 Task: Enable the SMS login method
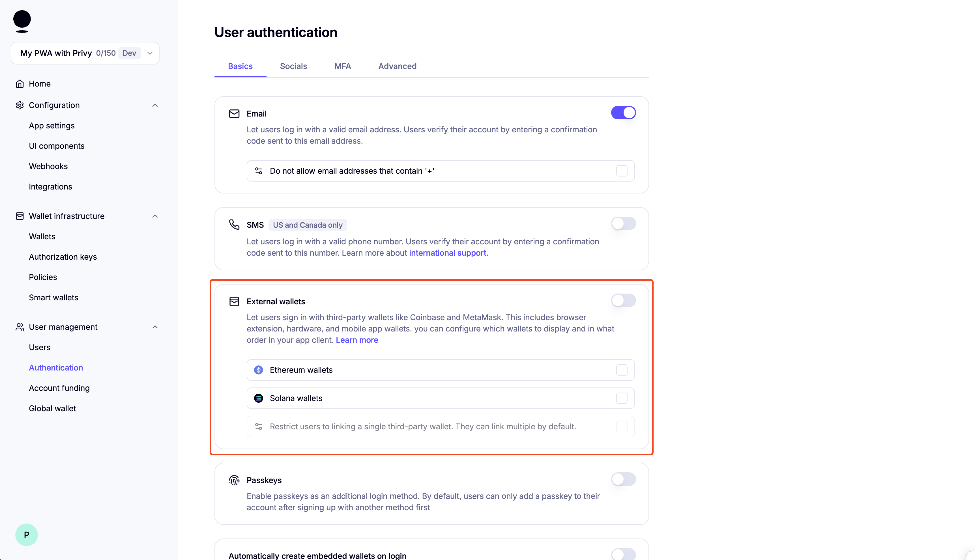[623, 223]
